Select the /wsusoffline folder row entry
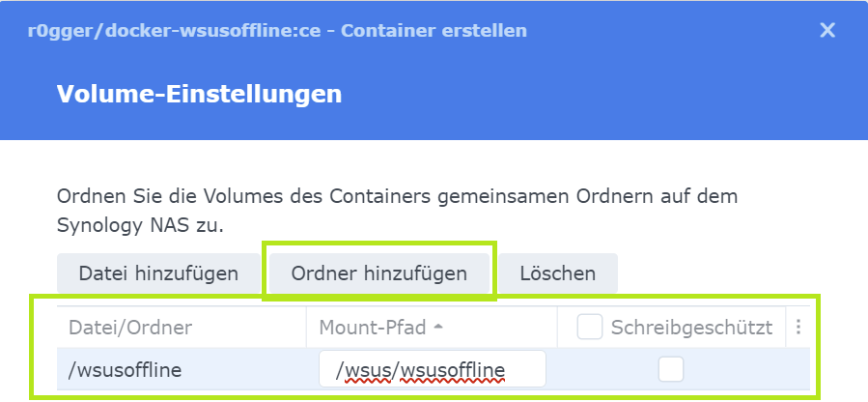 tap(125, 369)
